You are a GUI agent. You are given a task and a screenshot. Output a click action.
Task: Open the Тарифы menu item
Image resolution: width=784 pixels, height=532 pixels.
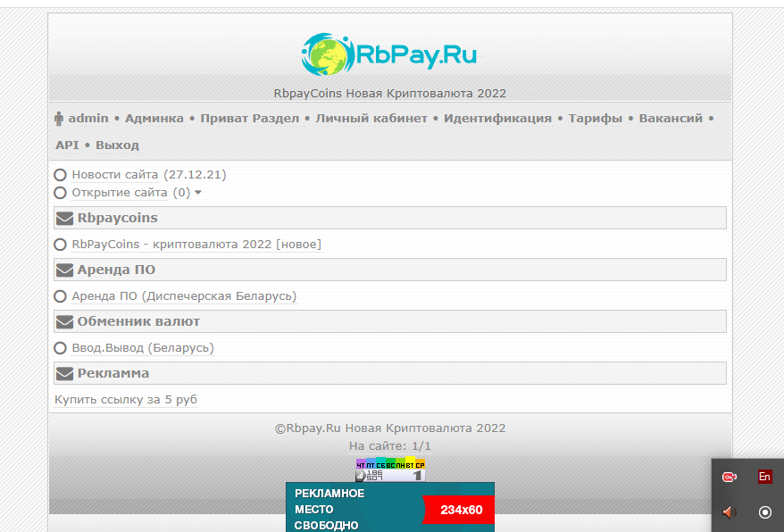tap(595, 119)
